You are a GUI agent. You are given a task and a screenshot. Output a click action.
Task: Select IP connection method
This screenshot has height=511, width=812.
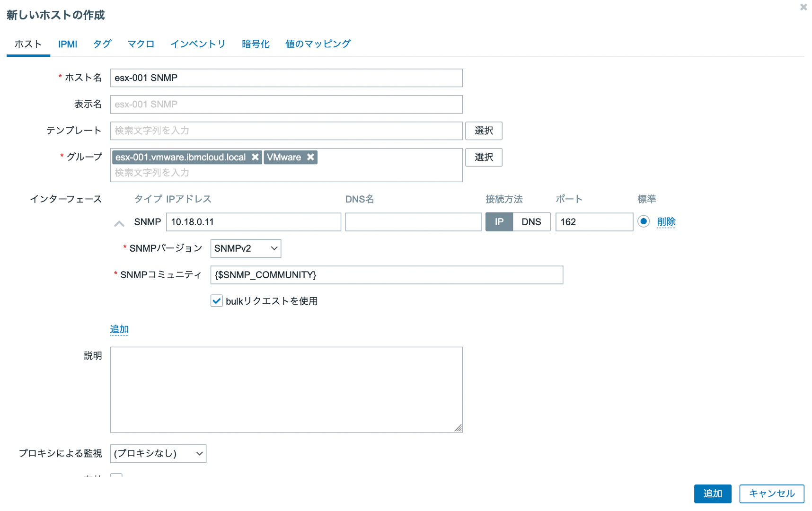499,222
